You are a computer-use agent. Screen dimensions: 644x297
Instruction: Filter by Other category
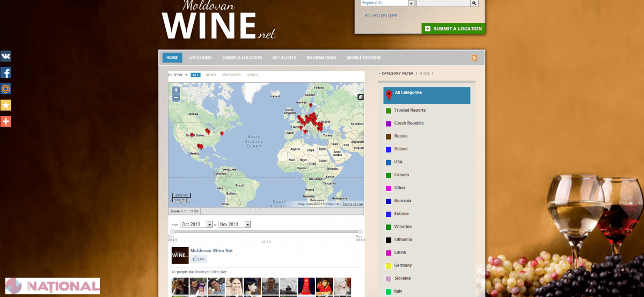[x=400, y=187]
